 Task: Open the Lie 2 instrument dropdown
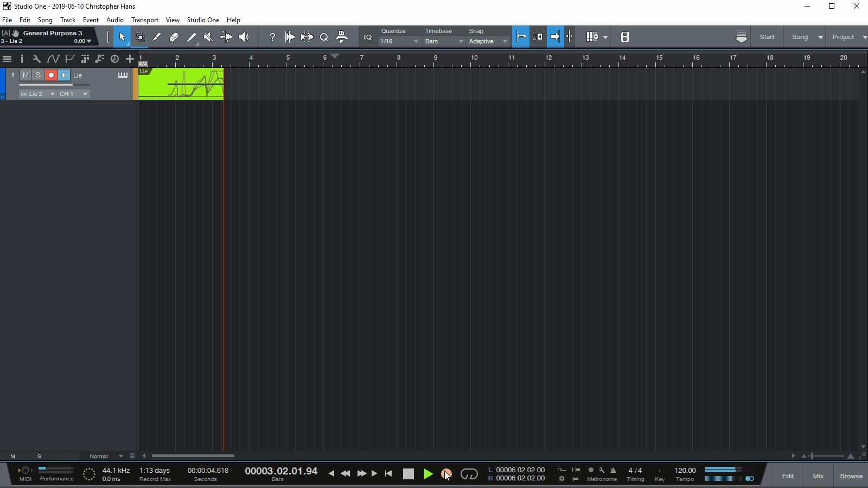coord(38,94)
